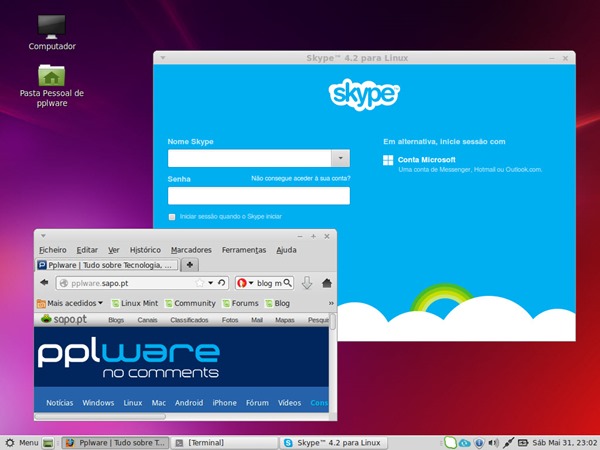600x450 pixels.
Task: Click the network connection tray icon
Action: tap(508, 443)
